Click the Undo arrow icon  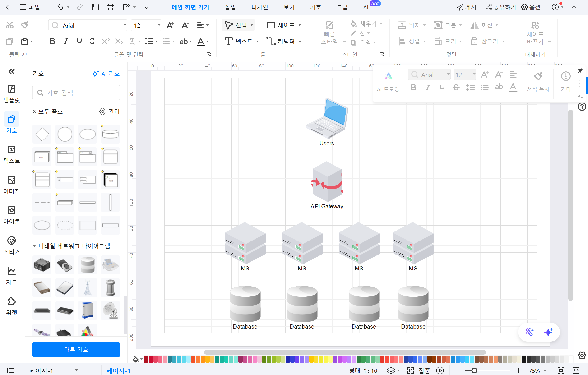(x=60, y=7)
